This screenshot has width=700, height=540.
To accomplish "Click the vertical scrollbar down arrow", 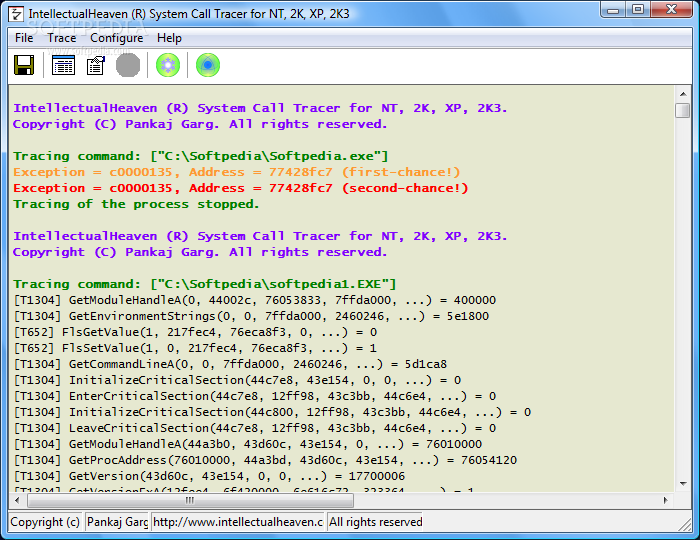I will (x=683, y=484).
